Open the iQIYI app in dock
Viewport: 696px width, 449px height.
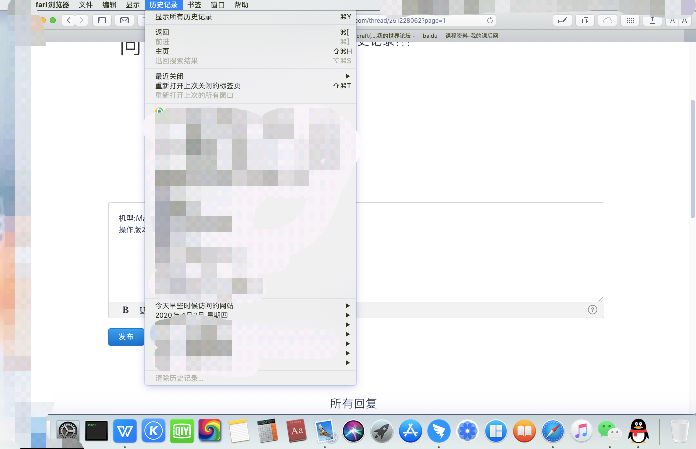pyautogui.click(x=181, y=431)
